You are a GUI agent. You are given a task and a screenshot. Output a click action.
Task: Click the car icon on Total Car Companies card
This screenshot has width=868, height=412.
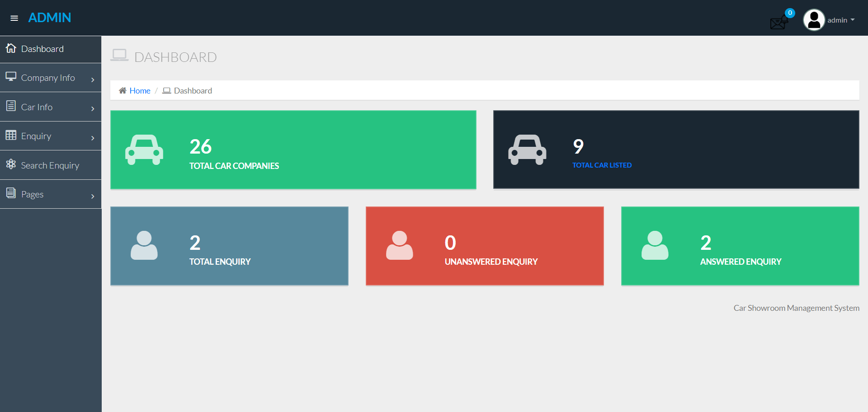144,150
